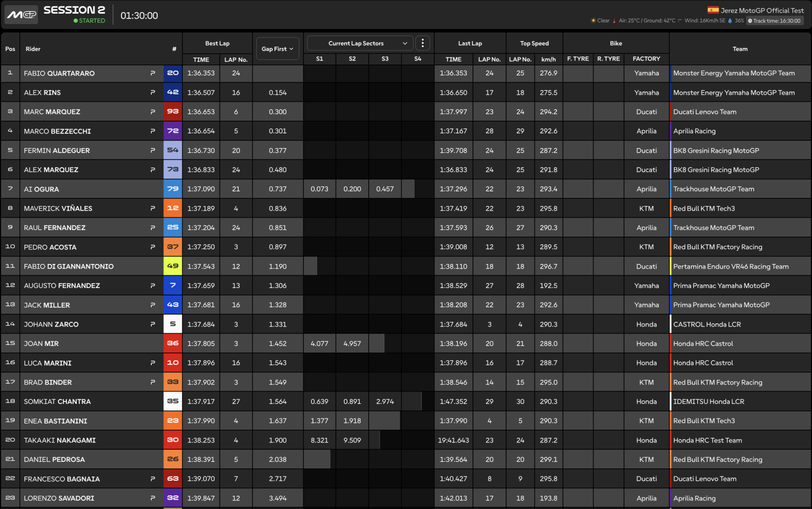Click the pit icon for Marco Bezzecchi
This screenshot has width=812, height=509.
[x=153, y=131]
